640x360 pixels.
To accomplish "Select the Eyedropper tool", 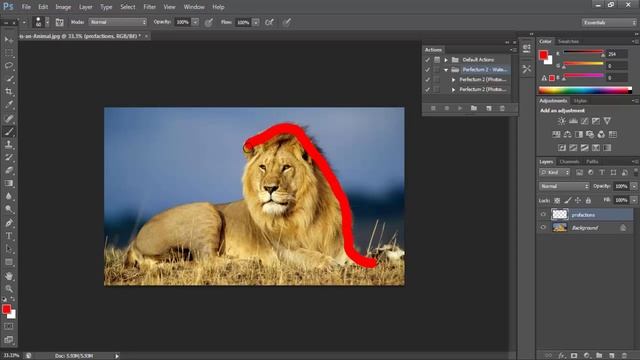I will [x=9, y=104].
